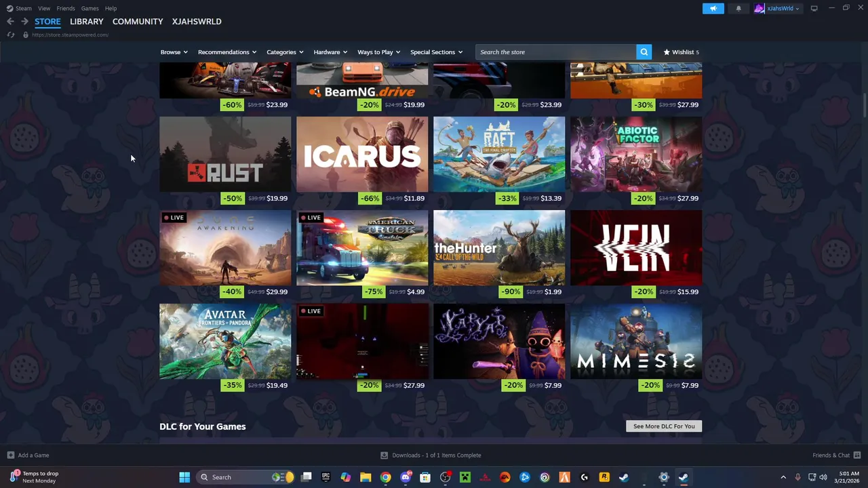Viewport: 868px width, 488px height.
Task: Open Discord from taskbar
Action: point(406,477)
